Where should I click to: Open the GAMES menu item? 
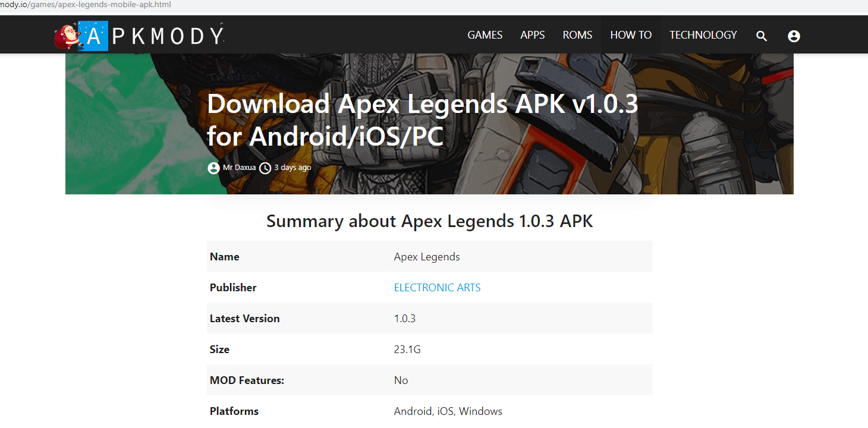click(x=485, y=35)
